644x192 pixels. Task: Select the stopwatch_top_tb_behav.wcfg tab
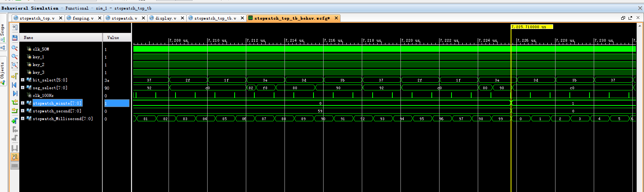pos(292,18)
